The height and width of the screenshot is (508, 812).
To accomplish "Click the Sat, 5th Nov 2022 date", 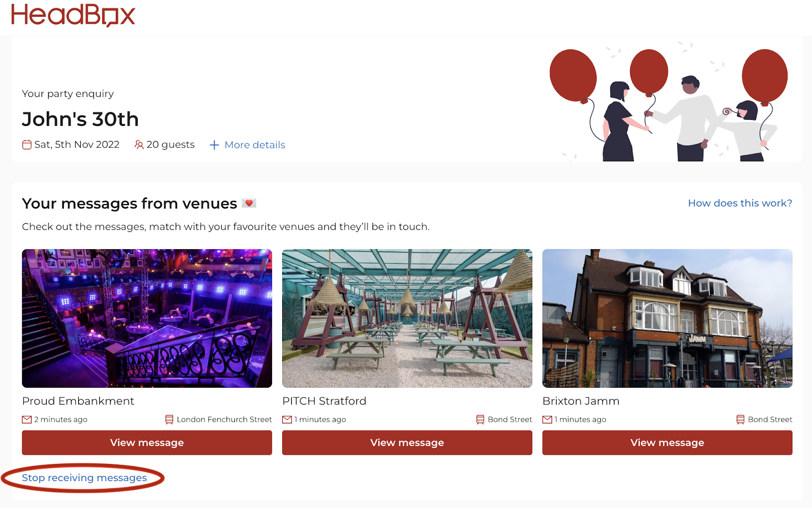I will pos(77,145).
